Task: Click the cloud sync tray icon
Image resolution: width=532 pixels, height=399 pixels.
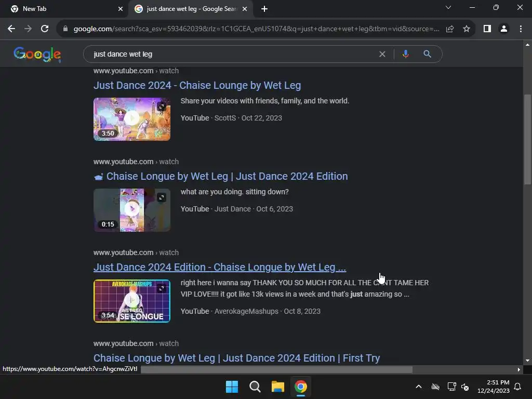Action: (x=435, y=387)
